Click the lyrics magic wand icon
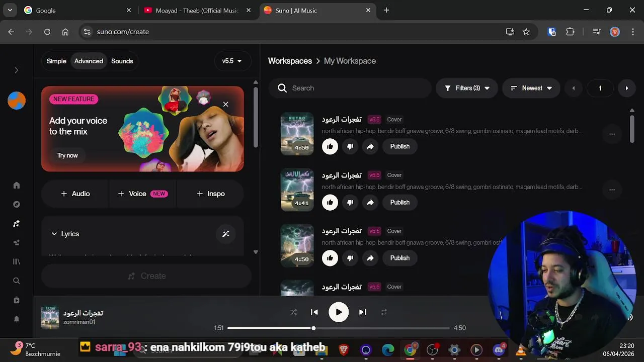644x362 pixels. (225, 234)
